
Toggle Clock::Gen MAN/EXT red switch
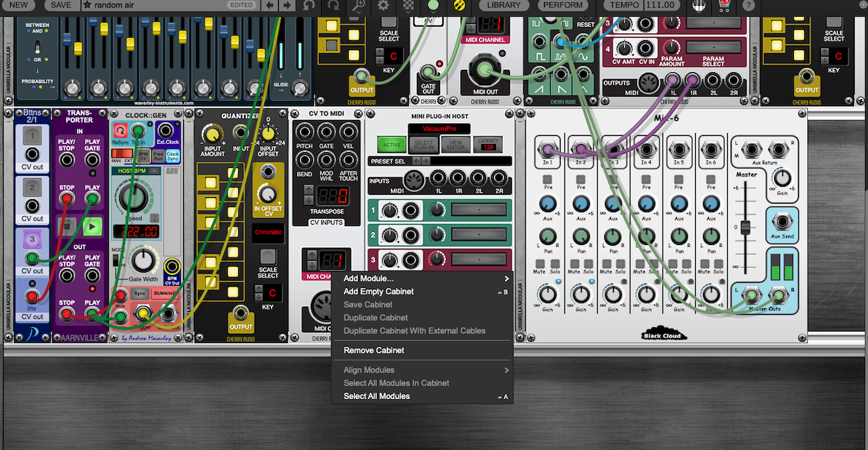coord(122,153)
